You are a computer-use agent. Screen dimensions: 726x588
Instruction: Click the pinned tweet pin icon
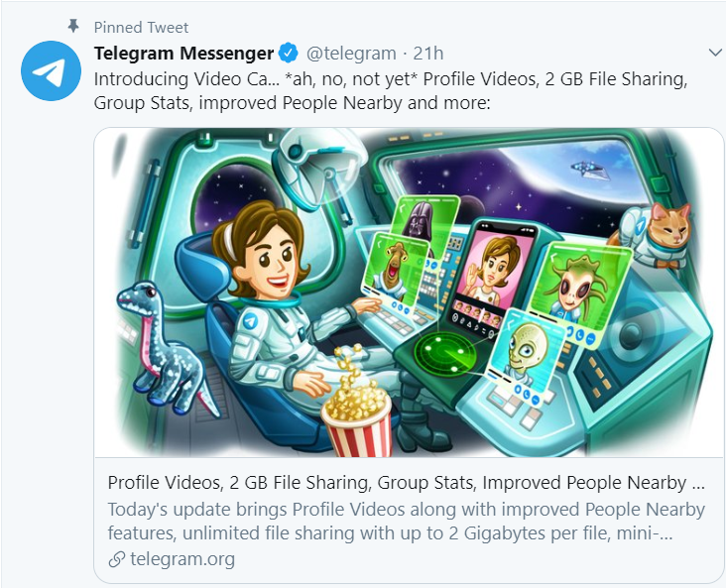[73, 26]
